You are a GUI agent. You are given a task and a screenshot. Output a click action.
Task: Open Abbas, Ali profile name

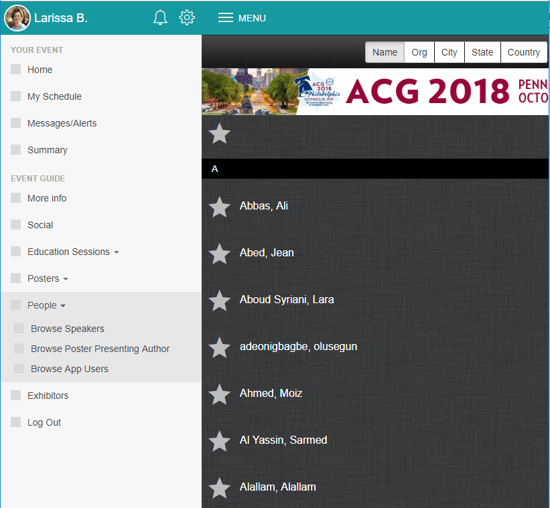coord(264,206)
